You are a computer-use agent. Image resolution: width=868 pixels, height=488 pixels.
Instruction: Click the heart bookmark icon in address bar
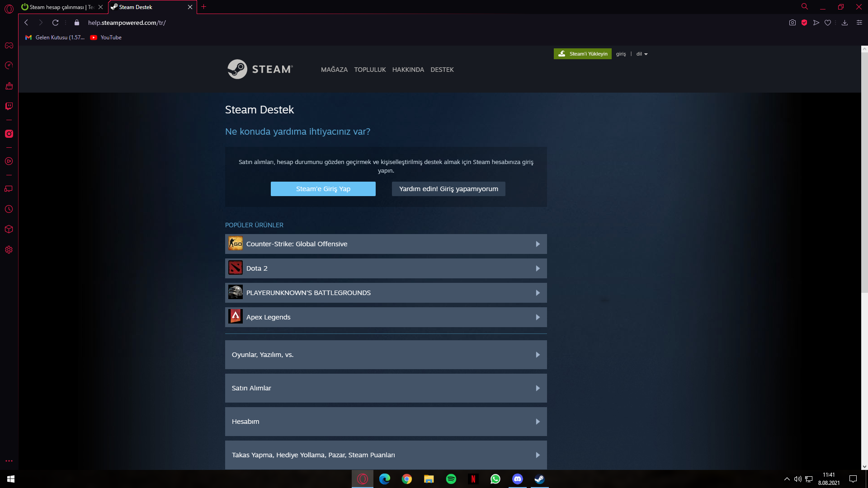tap(828, 23)
